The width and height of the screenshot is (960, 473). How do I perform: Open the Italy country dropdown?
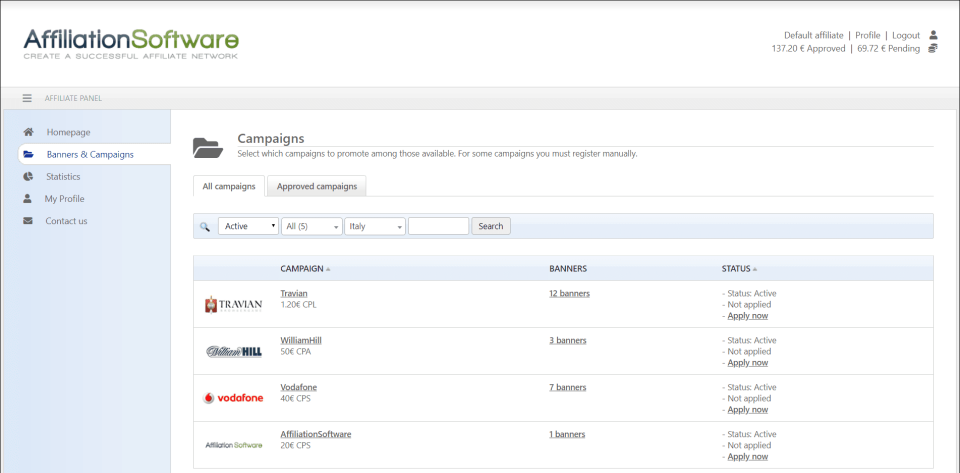point(375,226)
